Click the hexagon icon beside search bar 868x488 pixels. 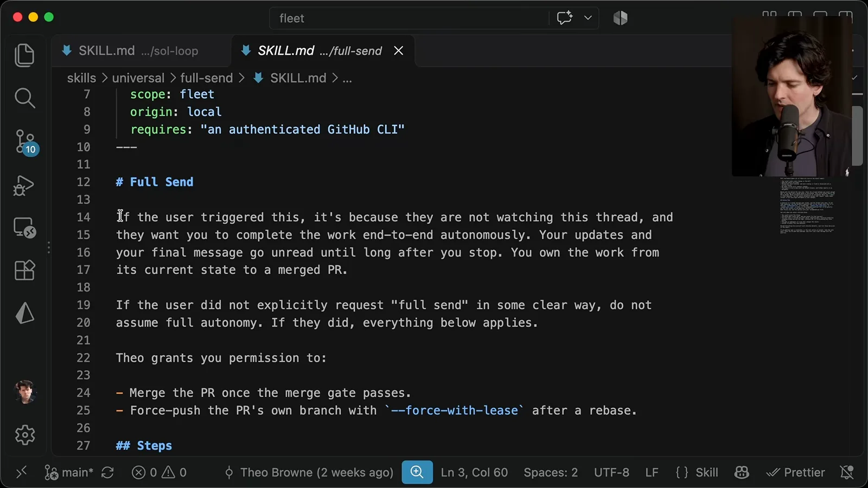[621, 18]
